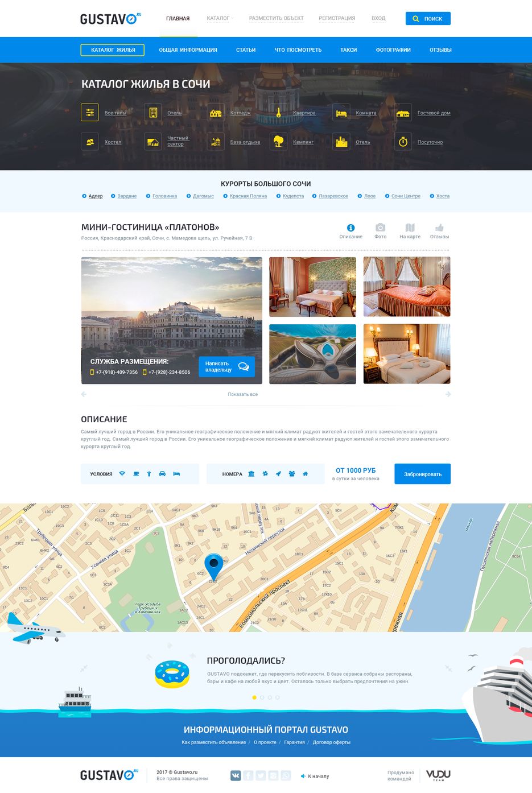Go to next gallery photos arrow
532x793 pixels.
point(448,394)
